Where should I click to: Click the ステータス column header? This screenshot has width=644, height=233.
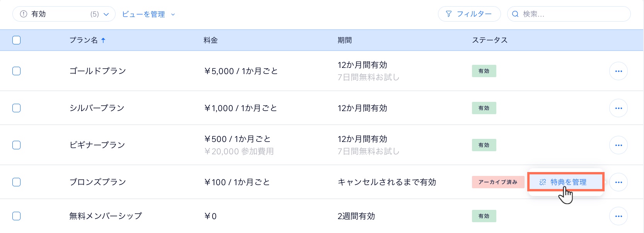tap(489, 40)
